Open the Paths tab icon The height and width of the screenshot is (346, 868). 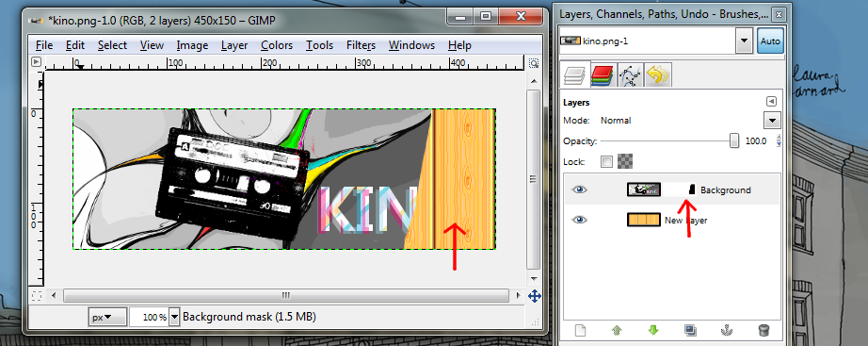(x=630, y=74)
